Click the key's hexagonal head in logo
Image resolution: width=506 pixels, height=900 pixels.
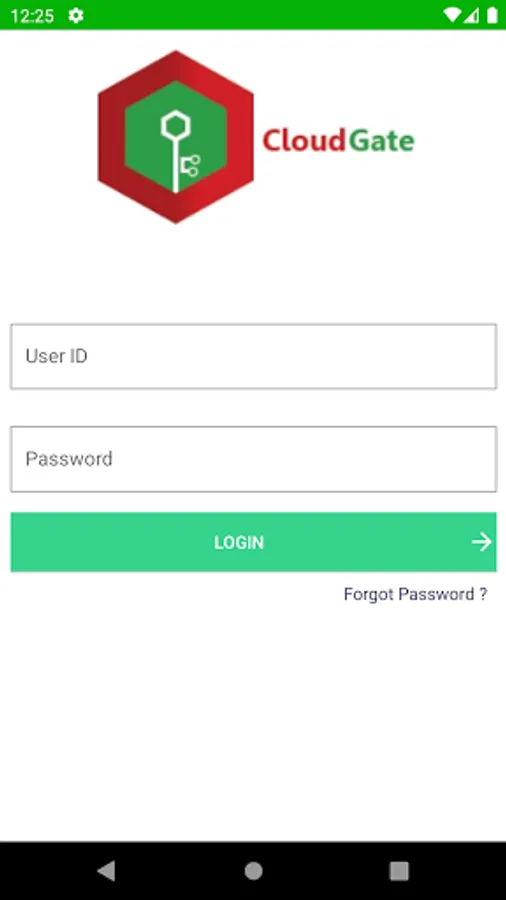tap(175, 126)
